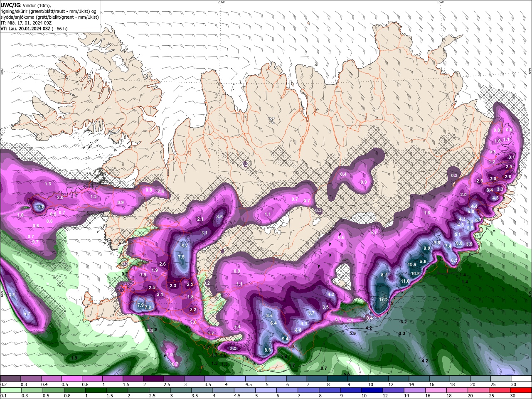This screenshot has height=399, width=532.
Task: Pick bottom-row red legend swatch after 30
Action: [521, 390]
